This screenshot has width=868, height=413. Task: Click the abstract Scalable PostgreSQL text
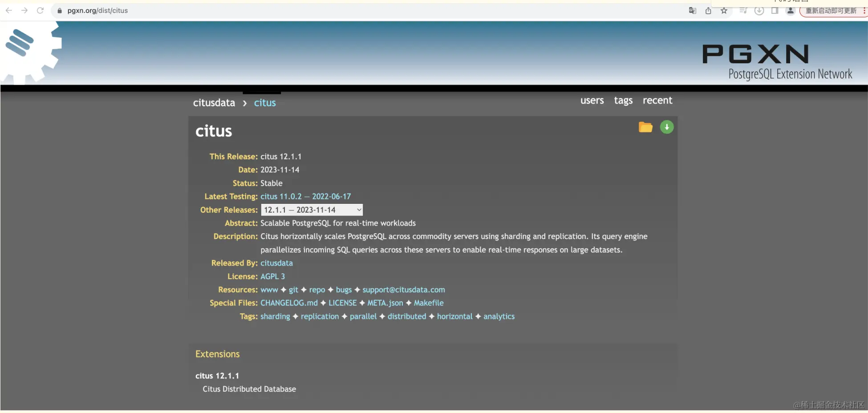[x=338, y=223]
